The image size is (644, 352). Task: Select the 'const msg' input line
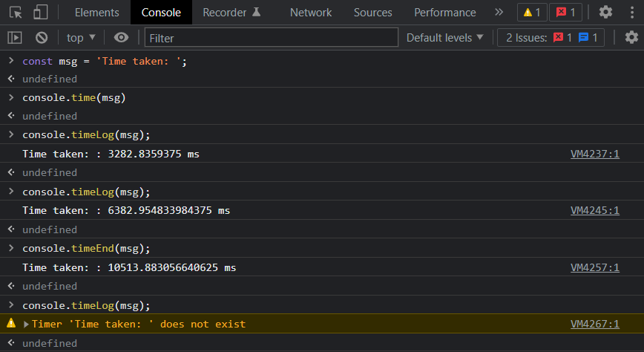click(x=105, y=62)
